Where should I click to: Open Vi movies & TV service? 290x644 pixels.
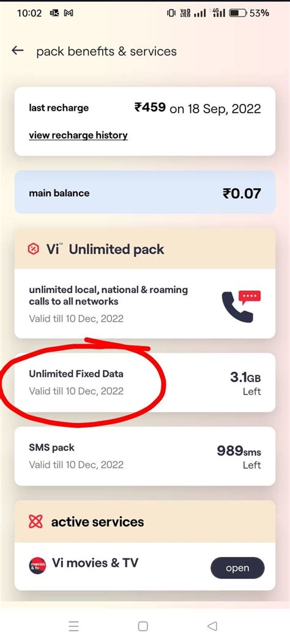click(x=237, y=568)
